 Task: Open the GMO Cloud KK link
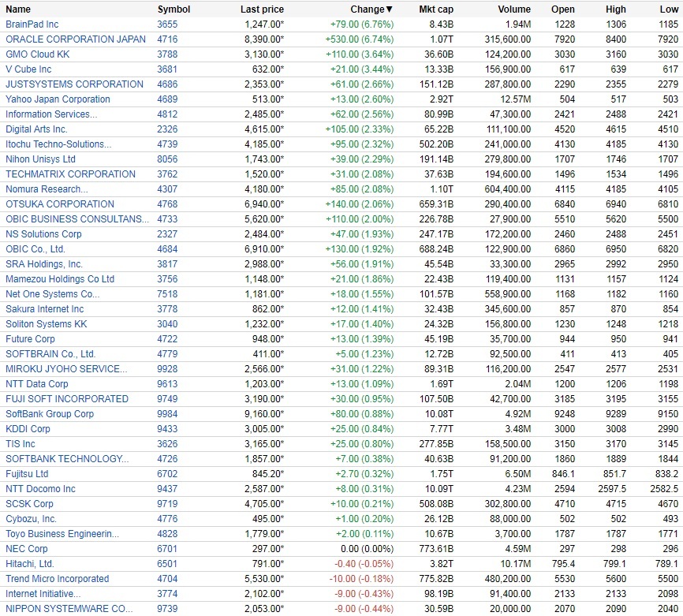[x=37, y=54]
